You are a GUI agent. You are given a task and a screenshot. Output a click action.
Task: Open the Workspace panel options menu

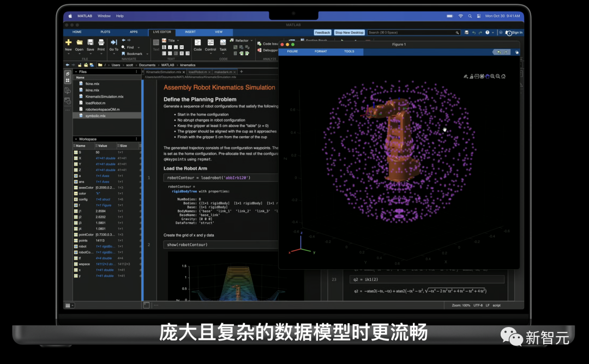pos(136,139)
